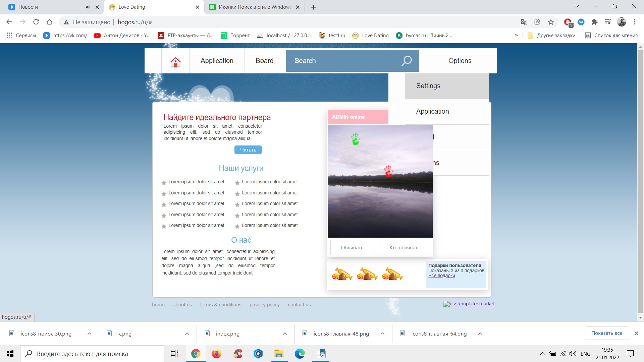Reload the page with the refresh icon
The image size is (644, 362).
[x=36, y=22]
